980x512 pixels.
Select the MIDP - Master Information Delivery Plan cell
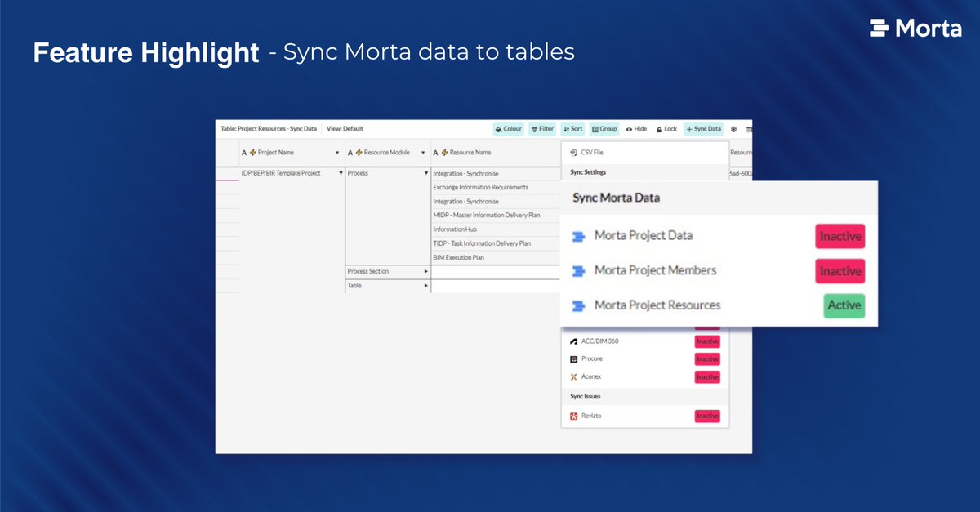[x=496, y=216]
